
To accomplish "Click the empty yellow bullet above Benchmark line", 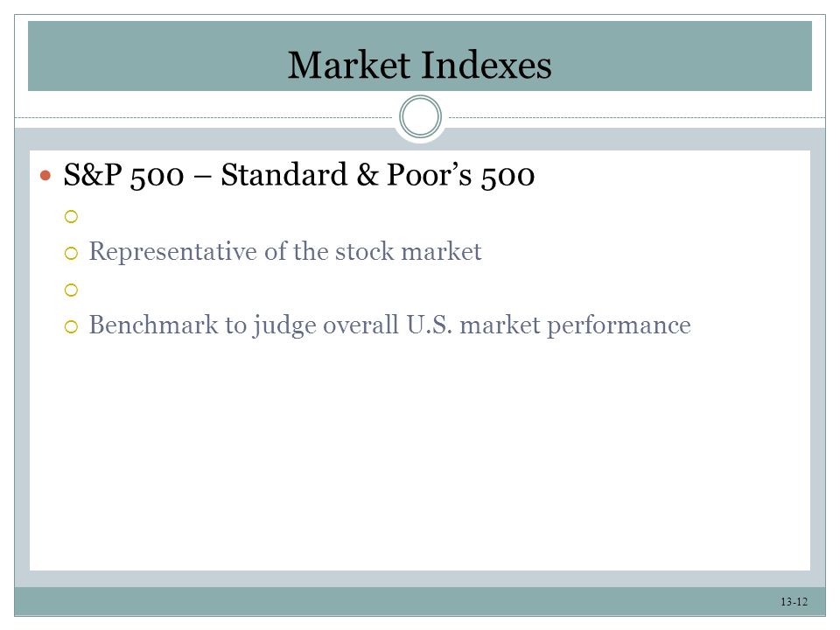I will pyautogui.click(x=71, y=290).
